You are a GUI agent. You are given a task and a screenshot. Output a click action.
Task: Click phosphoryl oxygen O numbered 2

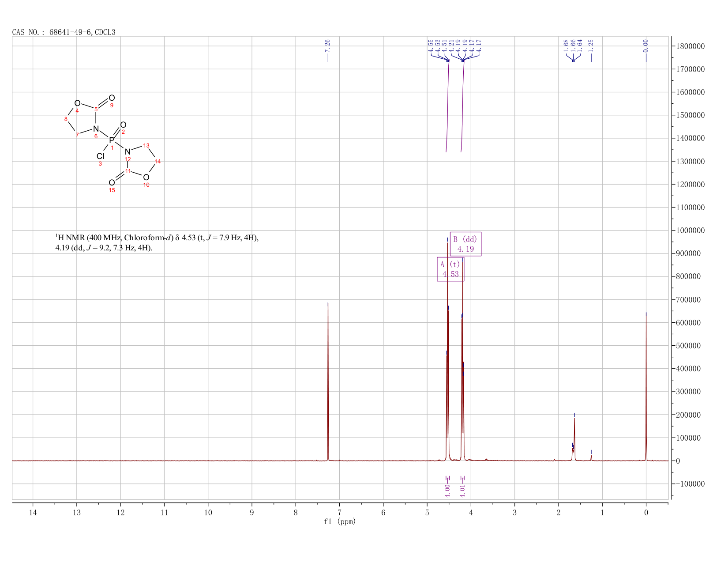click(123, 125)
